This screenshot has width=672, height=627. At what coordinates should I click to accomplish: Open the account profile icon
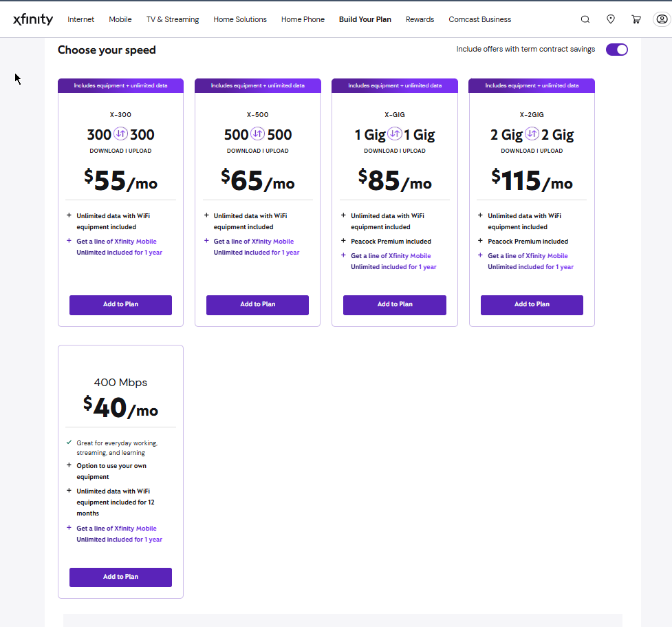[x=662, y=19]
